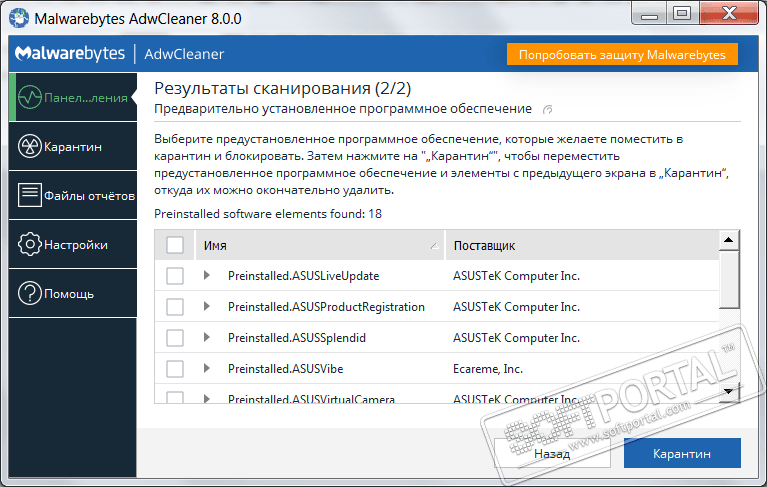
Task: Click the Ecareme, Inc. vendor cell
Action: pyautogui.click(x=488, y=369)
